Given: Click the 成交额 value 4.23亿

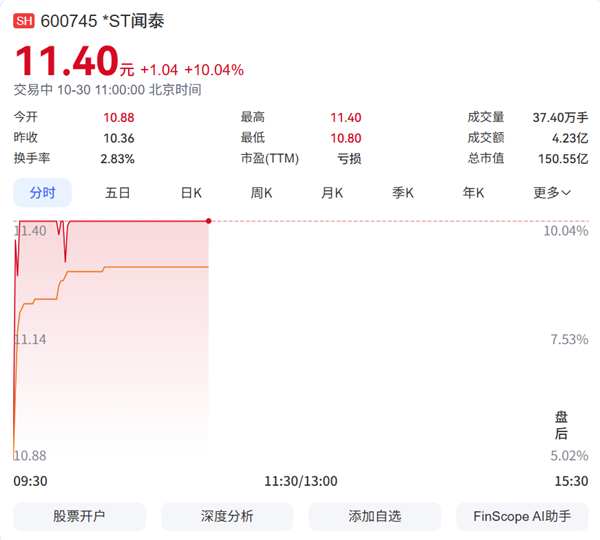Looking at the screenshot, I should tap(570, 138).
